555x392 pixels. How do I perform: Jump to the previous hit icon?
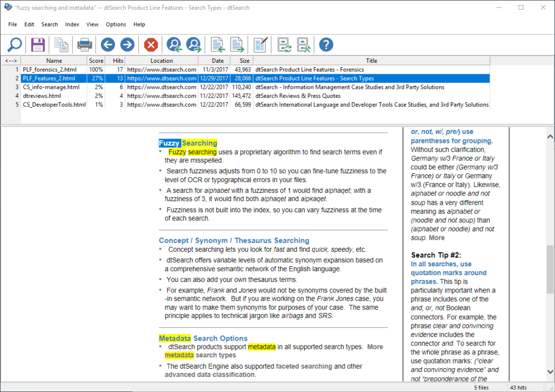pos(173,44)
